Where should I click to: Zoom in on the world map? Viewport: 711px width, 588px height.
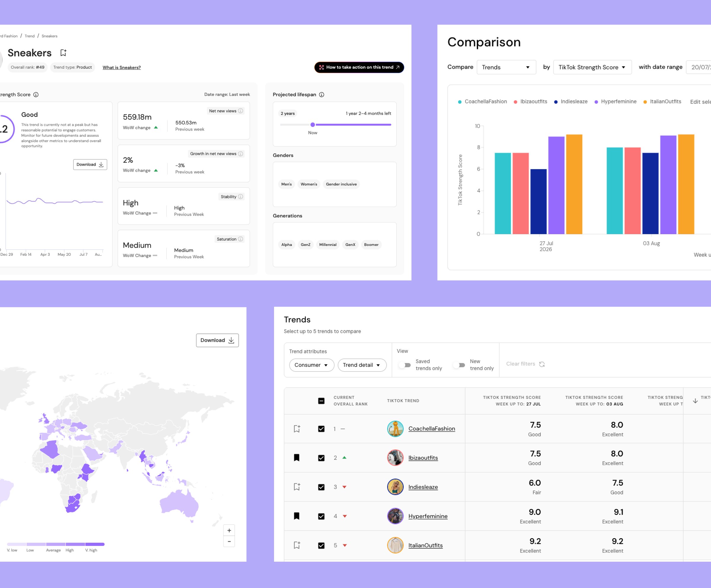[x=229, y=531]
